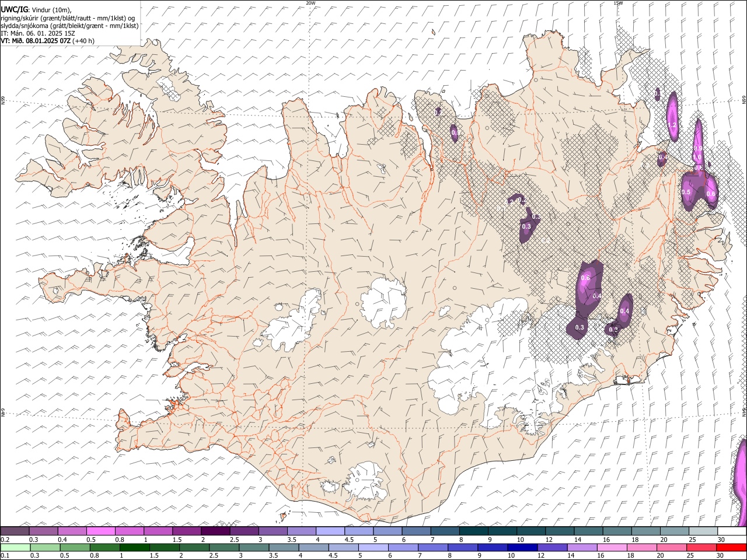Viewport: 747px width, 560px height.
Task: Select the palest green 0.1 rain legend swatch
Action: [15, 548]
